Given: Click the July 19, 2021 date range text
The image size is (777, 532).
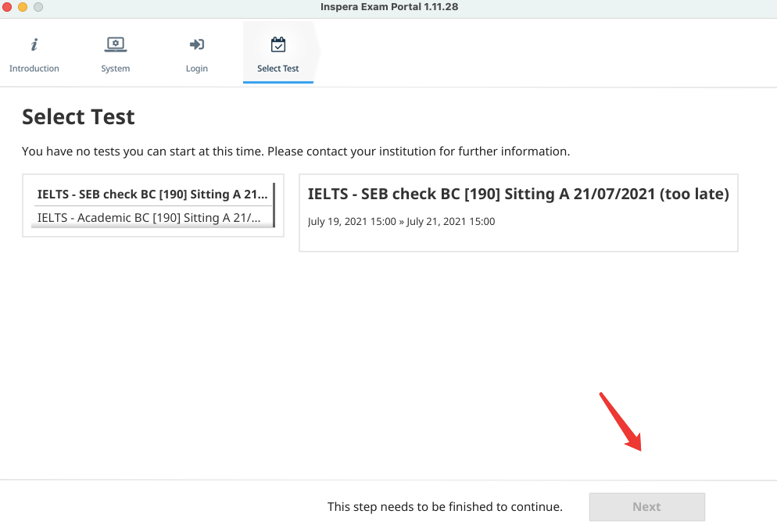Looking at the screenshot, I should click(x=401, y=222).
